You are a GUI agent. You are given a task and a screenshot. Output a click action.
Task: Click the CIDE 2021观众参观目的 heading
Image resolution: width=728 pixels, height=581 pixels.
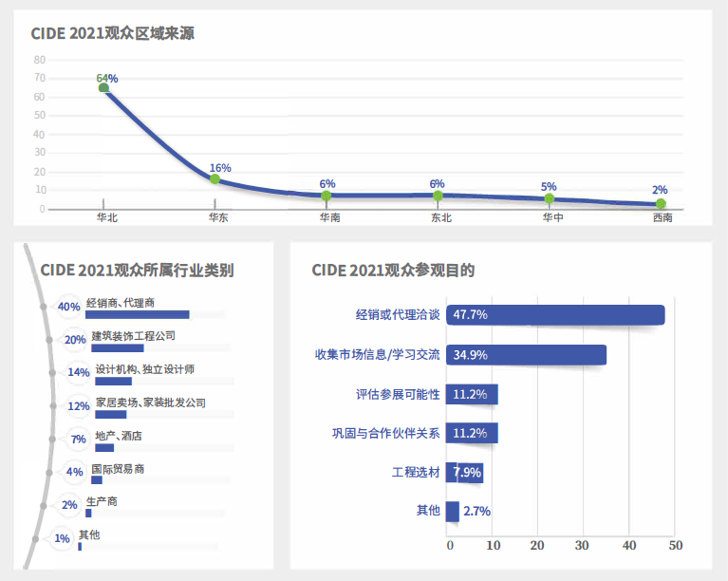coord(393,270)
